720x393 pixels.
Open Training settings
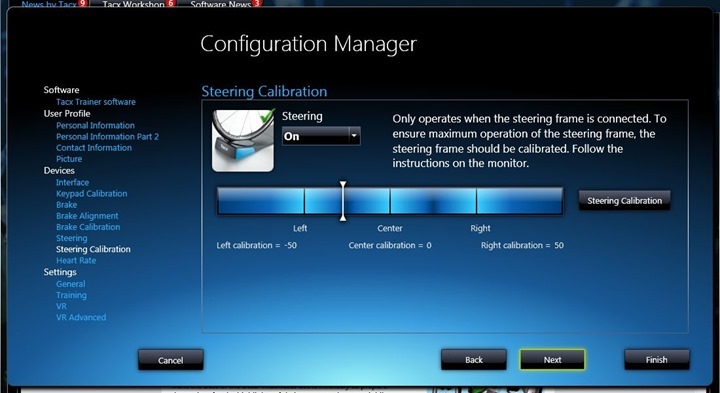coord(71,295)
